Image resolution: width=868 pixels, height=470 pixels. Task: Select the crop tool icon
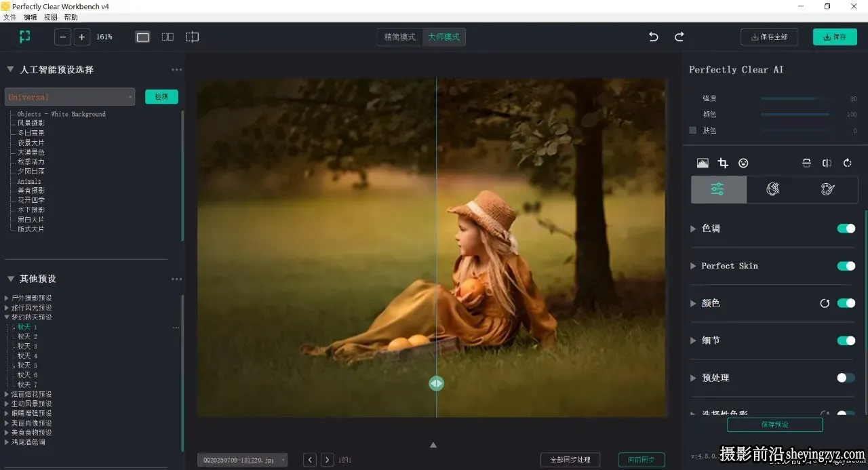[x=723, y=163]
